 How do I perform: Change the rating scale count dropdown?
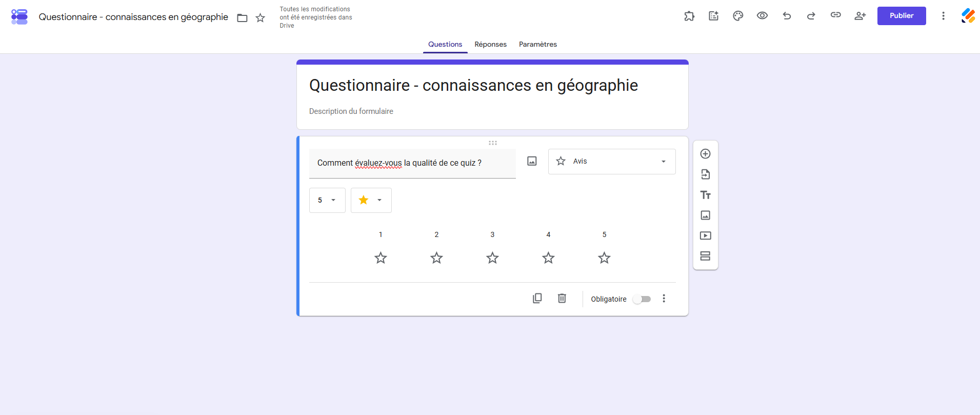click(327, 200)
